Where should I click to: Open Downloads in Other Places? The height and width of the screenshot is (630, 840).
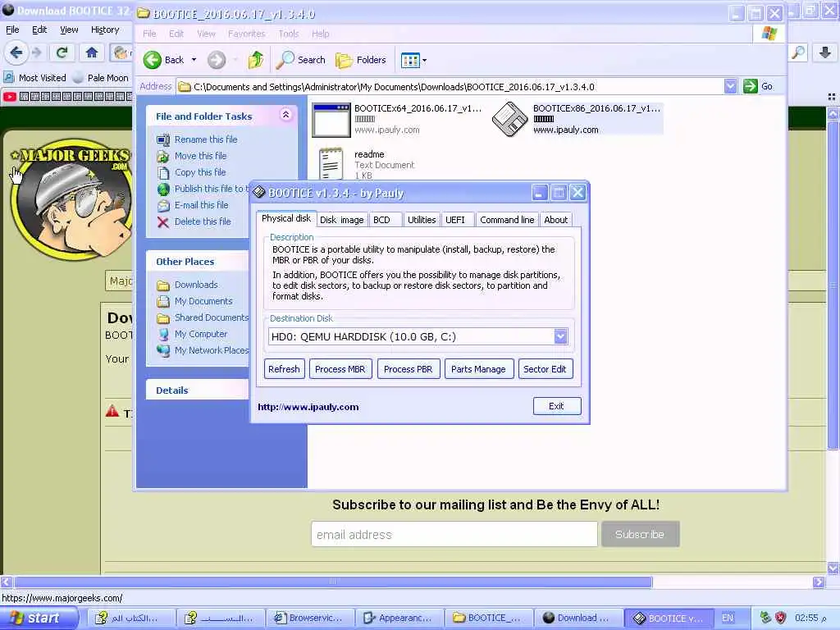pyautogui.click(x=196, y=285)
